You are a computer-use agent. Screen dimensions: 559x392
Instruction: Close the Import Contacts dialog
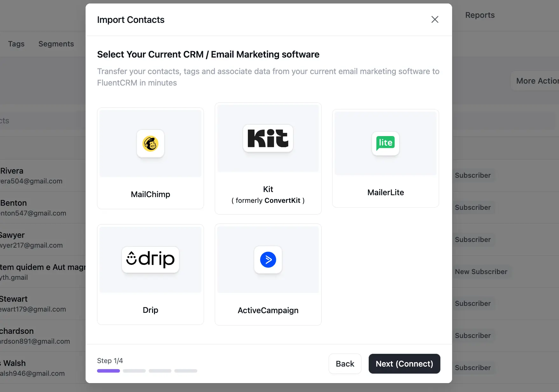click(x=435, y=19)
